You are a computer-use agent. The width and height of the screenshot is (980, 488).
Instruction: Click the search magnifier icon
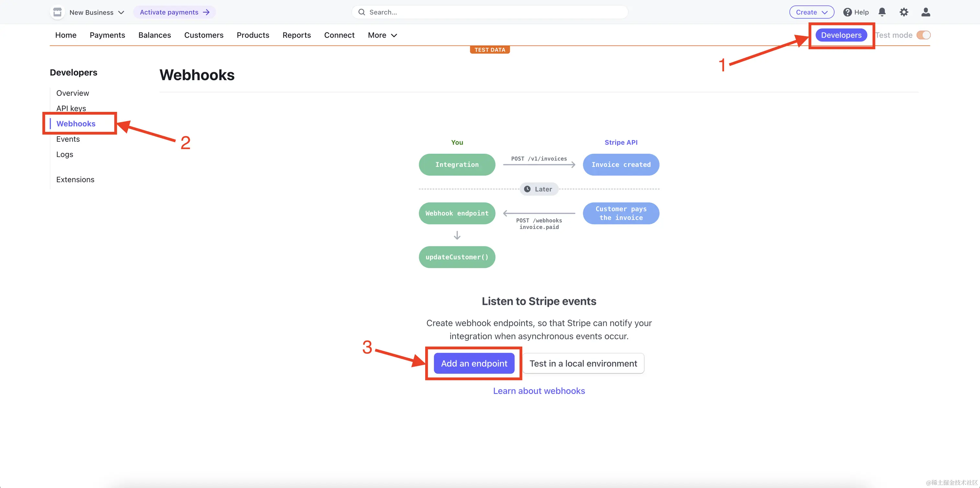pos(361,12)
